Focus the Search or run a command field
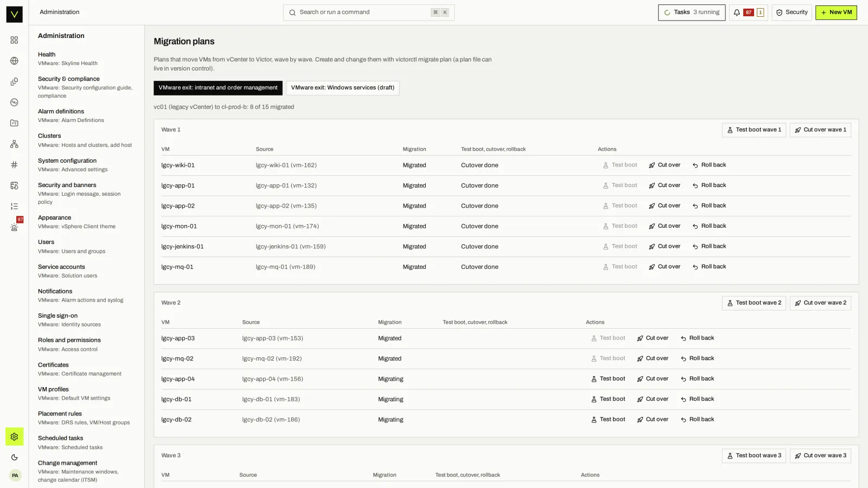 point(368,12)
